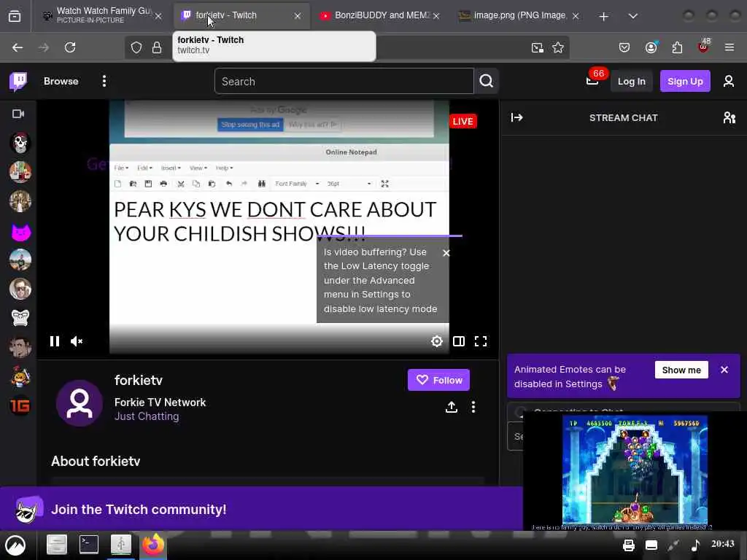Click the picture-in-picture game video window
747x560 pixels.
(x=635, y=471)
